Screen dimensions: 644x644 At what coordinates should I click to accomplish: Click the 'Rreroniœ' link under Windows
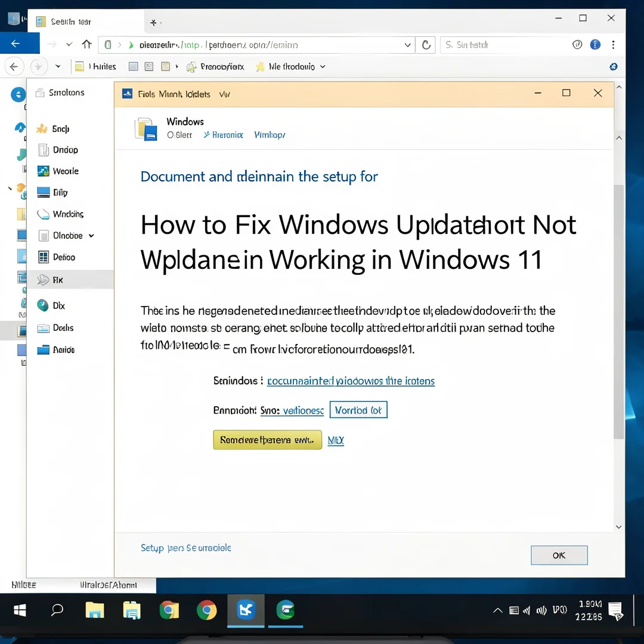[224, 135]
